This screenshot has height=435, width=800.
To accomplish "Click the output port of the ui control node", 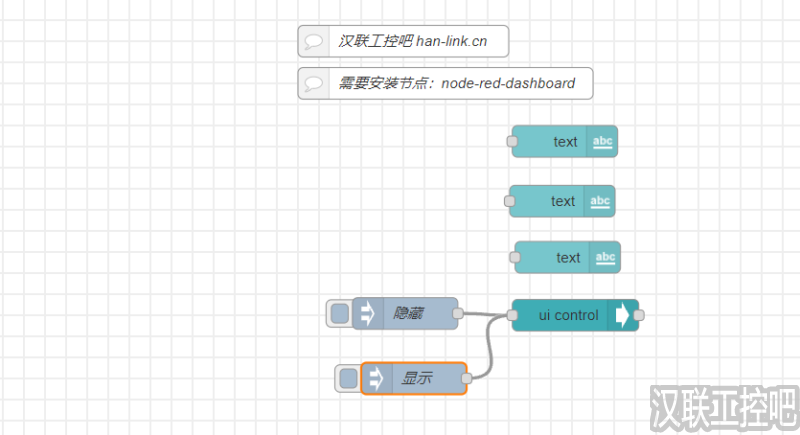I will click(x=639, y=315).
